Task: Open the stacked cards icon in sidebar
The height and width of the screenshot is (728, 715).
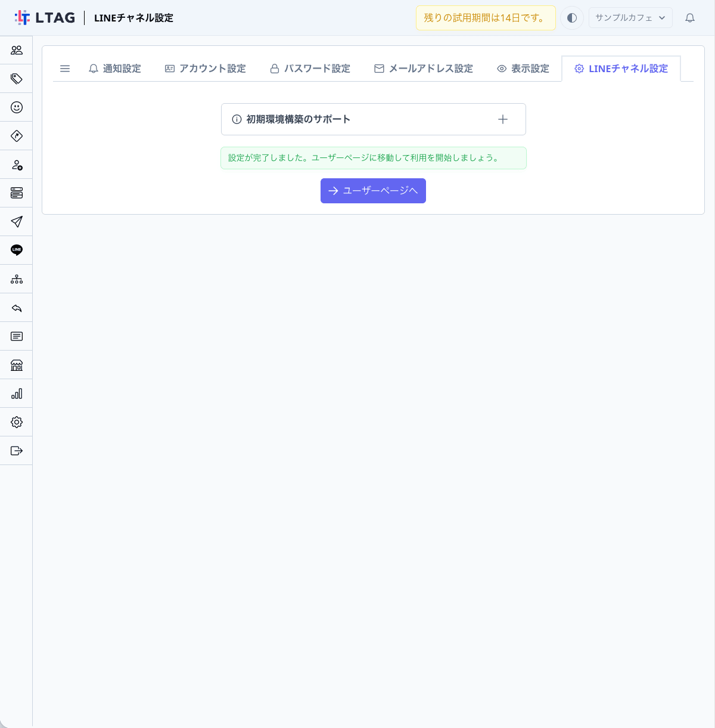Action: (x=17, y=193)
